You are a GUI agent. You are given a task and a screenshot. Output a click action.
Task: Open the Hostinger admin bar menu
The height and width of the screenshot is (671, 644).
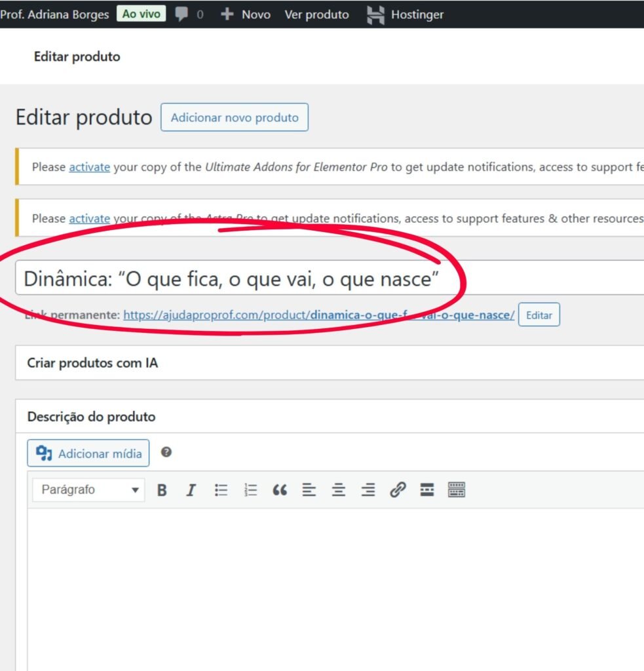click(x=405, y=14)
